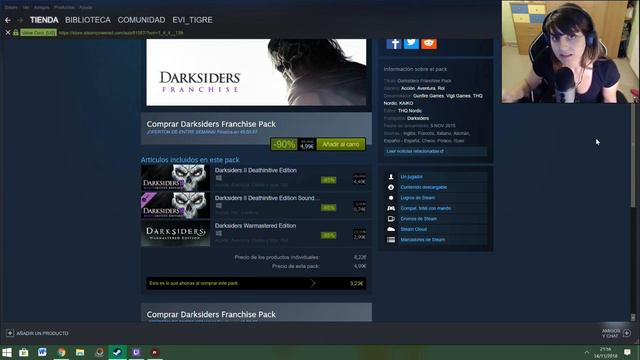Stop page loading with the X icon
Image resolution: width=640 pixels, height=360 pixels.
coord(8,32)
